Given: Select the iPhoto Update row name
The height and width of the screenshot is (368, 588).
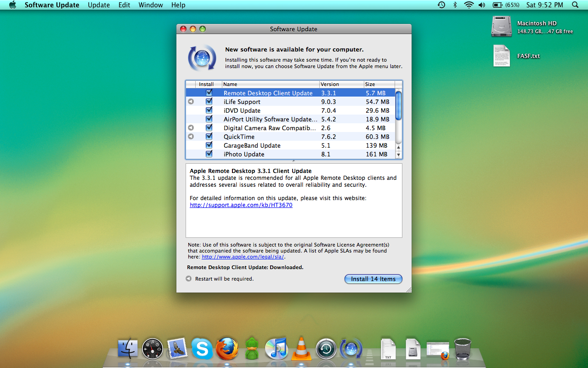Looking at the screenshot, I should [x=244, y=154].
